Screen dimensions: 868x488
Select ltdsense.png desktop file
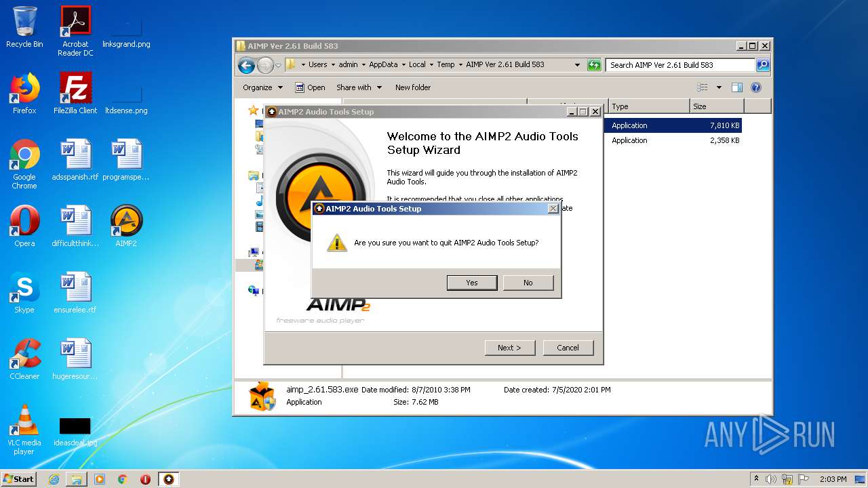coord(126,98)
